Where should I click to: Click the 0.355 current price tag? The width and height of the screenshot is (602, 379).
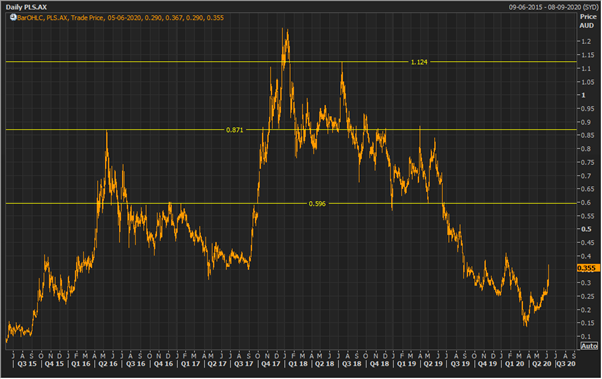[587, 268]
